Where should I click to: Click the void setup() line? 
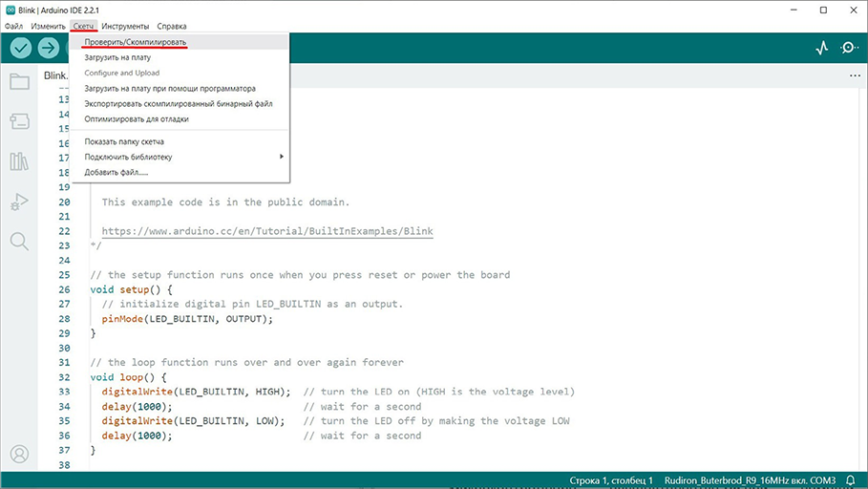click(131, 289)
